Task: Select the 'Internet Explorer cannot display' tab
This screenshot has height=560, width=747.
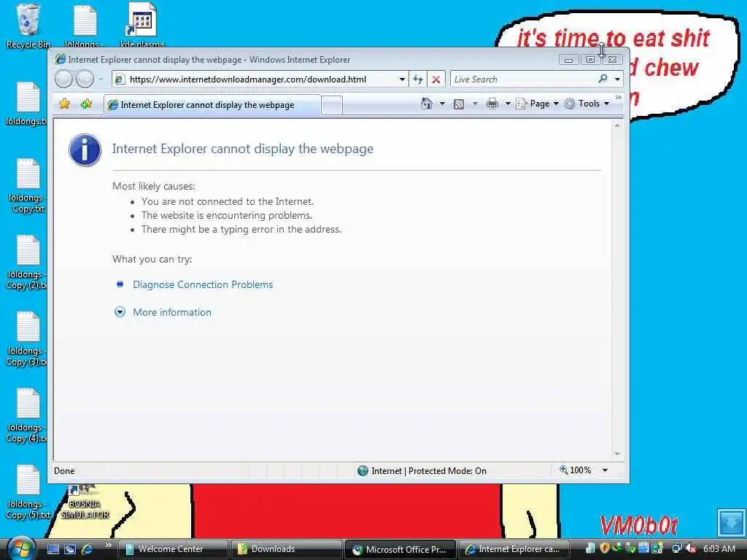Action: click(x=212, y=105)
